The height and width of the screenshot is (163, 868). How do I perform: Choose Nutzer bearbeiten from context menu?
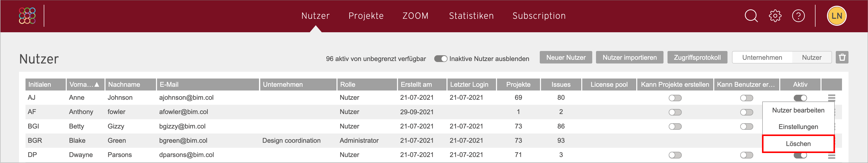[798, 110]
